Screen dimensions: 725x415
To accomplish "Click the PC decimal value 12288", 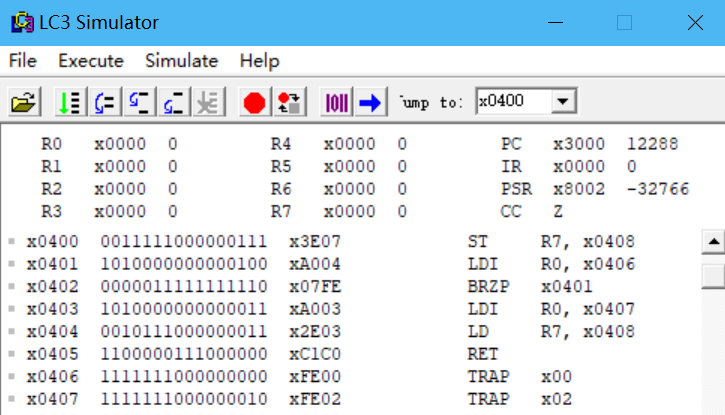I will [652, 144].
